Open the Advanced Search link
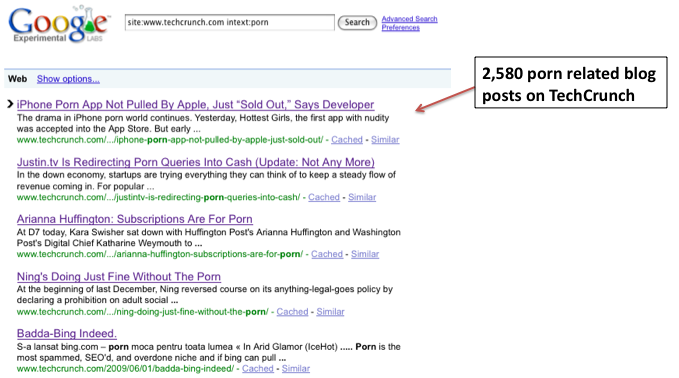 point(409,19)
